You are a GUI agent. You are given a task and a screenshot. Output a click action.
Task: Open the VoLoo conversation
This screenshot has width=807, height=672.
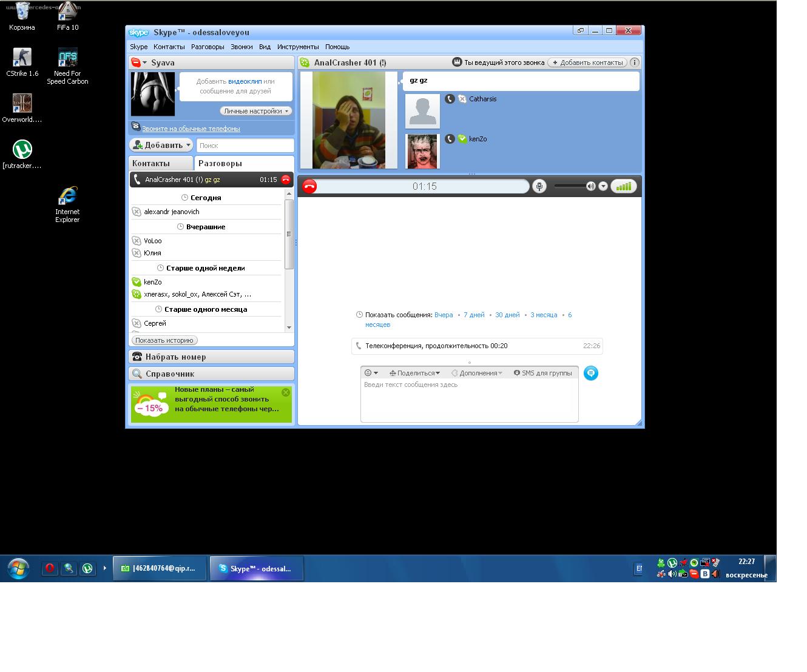coord(206,241)
